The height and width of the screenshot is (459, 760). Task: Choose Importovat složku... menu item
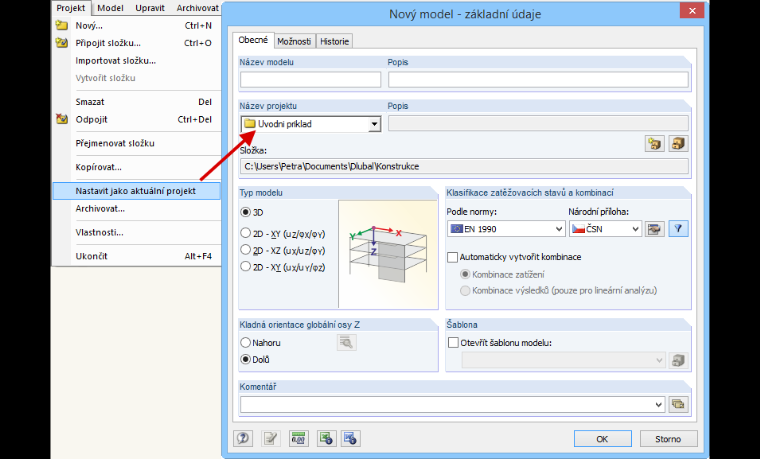[x=136, y=61]
